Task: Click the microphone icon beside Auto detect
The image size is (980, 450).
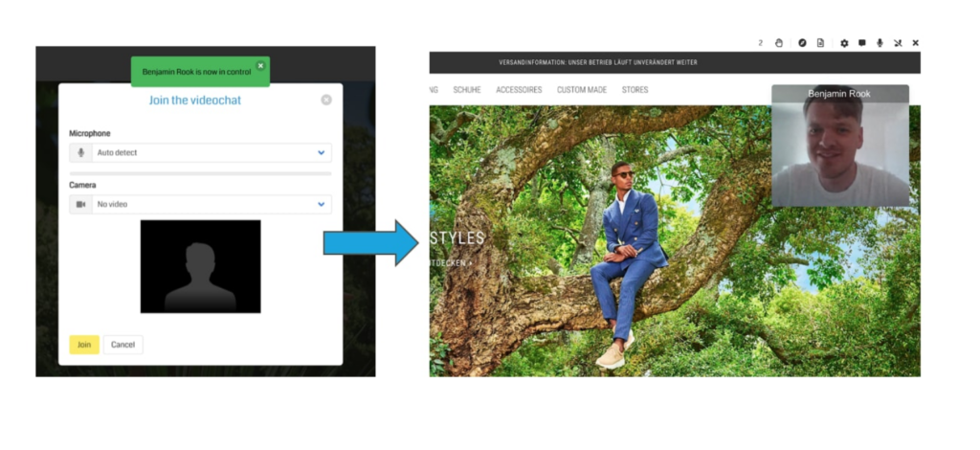Action: point(80,152)
